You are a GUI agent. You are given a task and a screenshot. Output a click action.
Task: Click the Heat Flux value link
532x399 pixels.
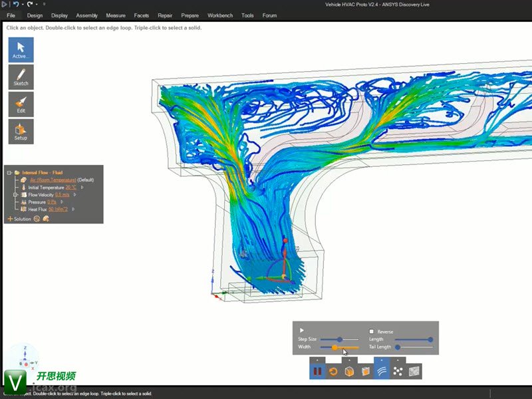coord(59,209)
